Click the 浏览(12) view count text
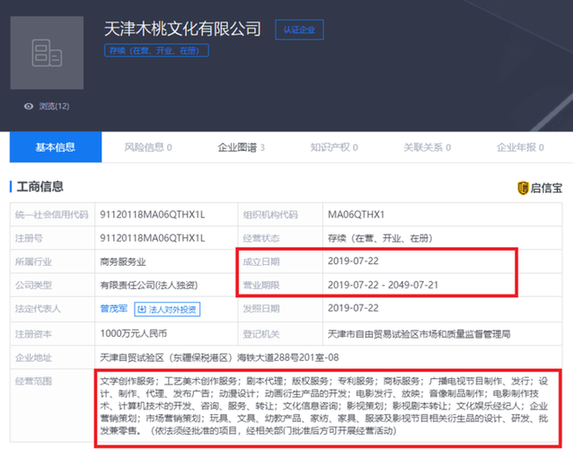Image resolution: width=573 pixels, height=458 pixels. coord(54,106)
